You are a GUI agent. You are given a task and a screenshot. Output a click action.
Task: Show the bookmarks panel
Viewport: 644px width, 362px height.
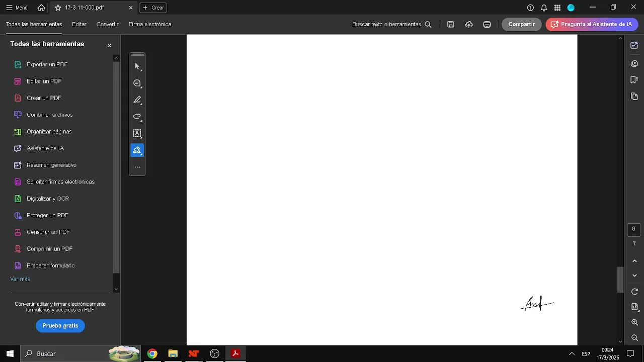[x=634, y=80]
